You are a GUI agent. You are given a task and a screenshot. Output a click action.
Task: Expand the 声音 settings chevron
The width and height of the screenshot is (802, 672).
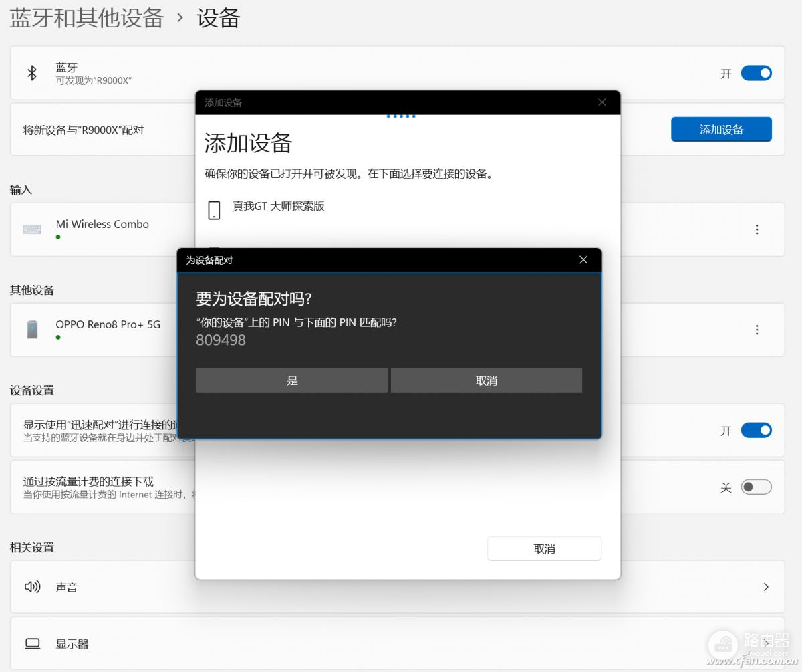[766, 587]
